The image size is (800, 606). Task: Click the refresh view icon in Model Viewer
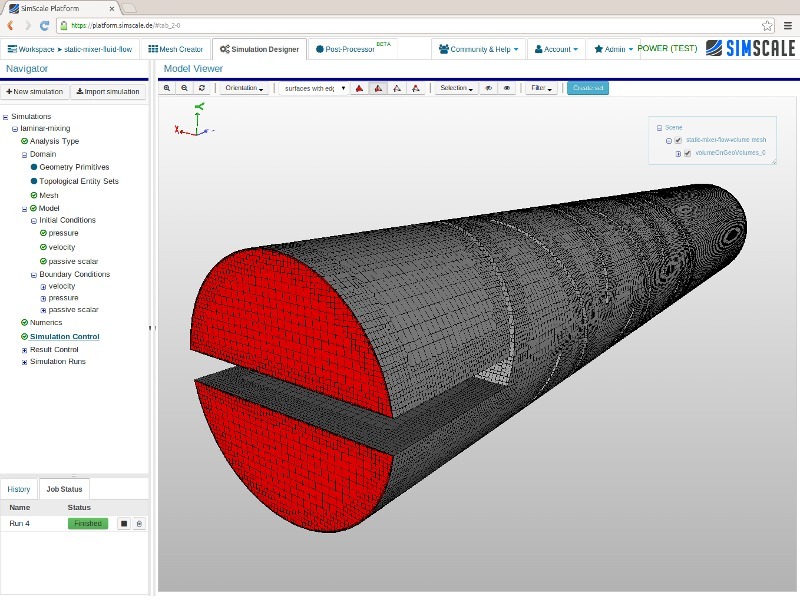click(202, 88)
